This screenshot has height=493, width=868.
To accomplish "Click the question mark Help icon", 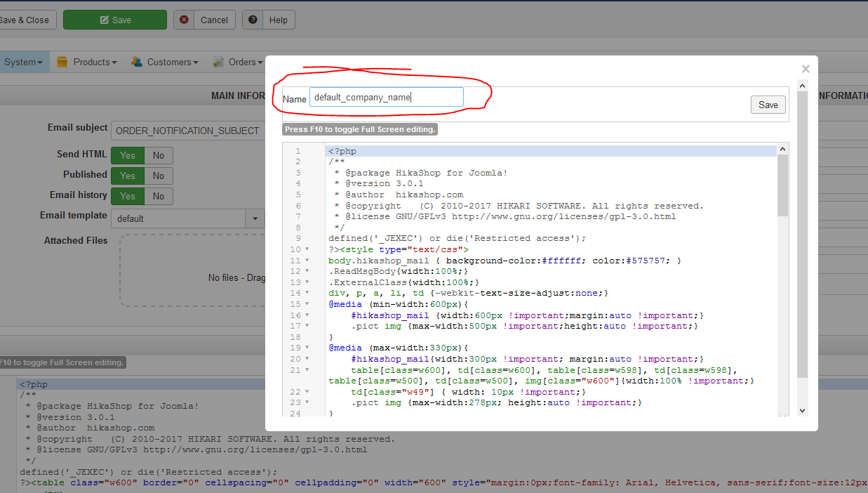I will coord(253,20).
